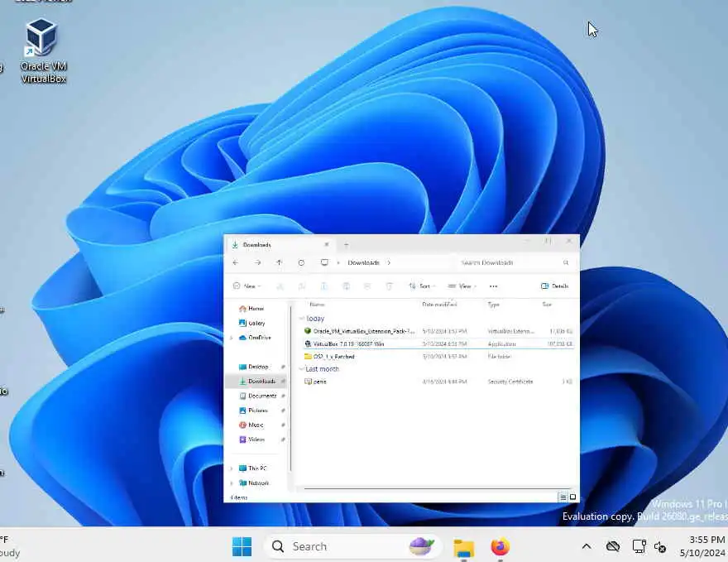Viewport: 728px width, 562px height.
Task: Collapse the Today group
Action: tap(302, 319)
